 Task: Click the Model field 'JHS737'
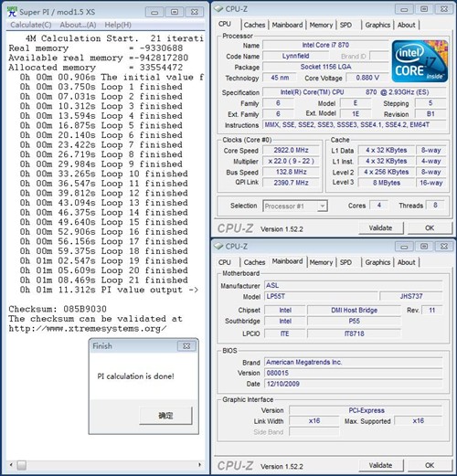pyautogui.click(x=411, y=296)
